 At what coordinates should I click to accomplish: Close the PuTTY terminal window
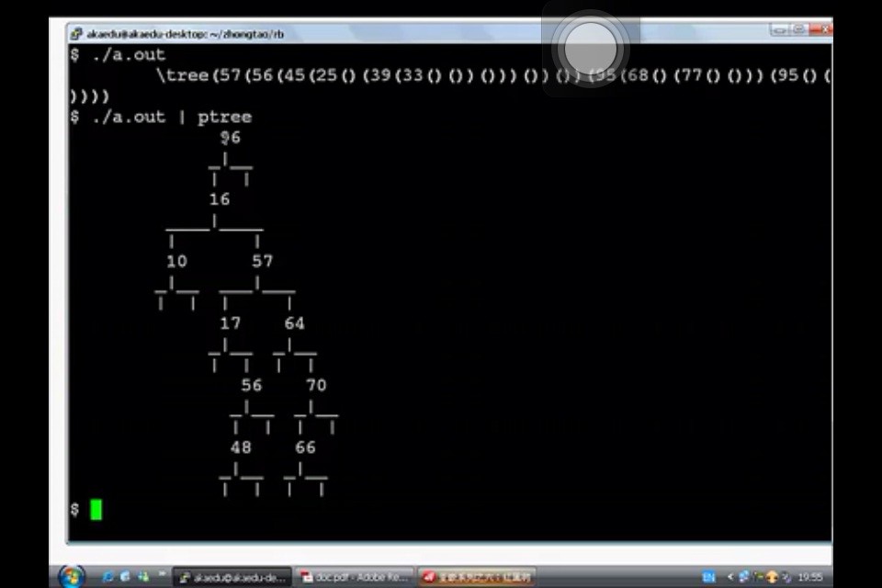tap(820, 29)
